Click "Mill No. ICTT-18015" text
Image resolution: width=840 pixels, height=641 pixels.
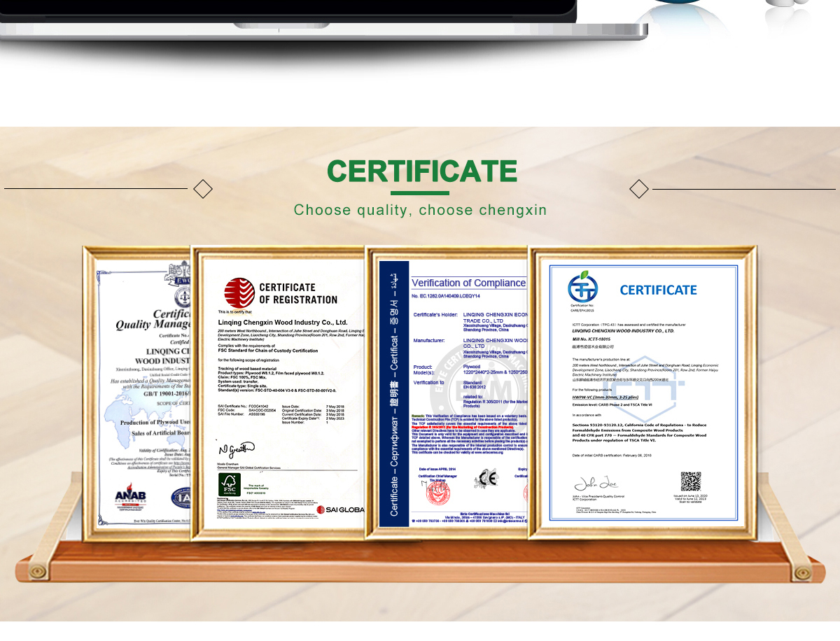[x=591, y=339]
